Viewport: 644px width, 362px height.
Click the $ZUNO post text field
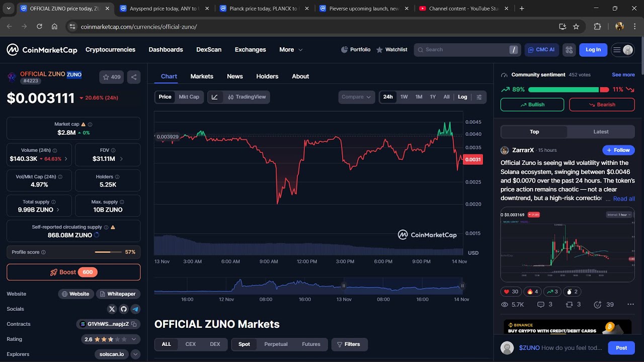tap(560, 348)
